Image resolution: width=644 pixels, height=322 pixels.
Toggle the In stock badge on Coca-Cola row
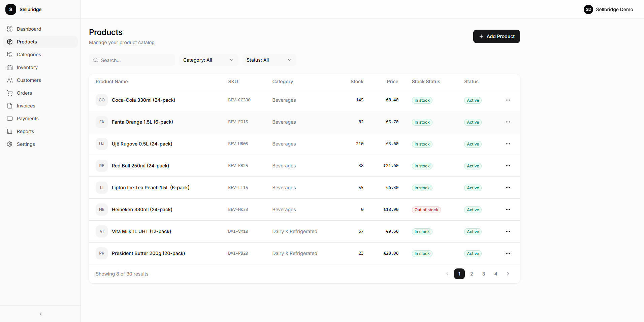coord(422,100)
